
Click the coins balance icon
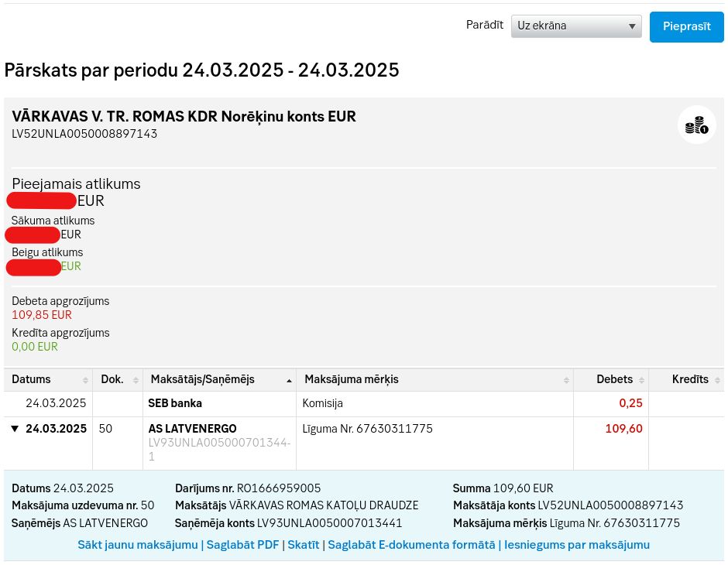696,125
